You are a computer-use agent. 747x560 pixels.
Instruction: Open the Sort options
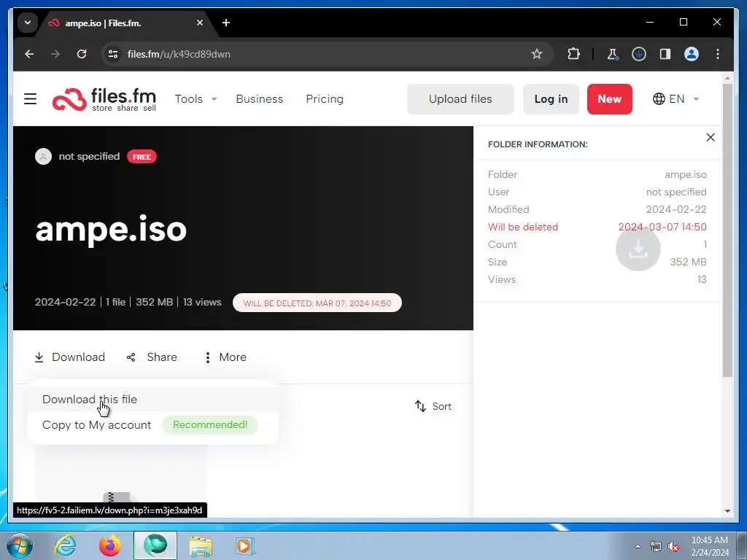pos(433,406)
